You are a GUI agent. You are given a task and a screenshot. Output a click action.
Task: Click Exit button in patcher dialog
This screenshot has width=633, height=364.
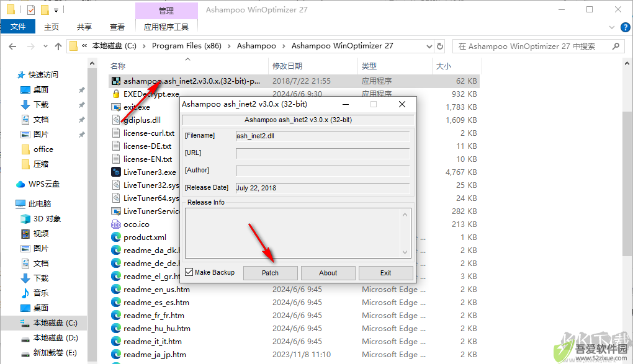coord(385,273)
